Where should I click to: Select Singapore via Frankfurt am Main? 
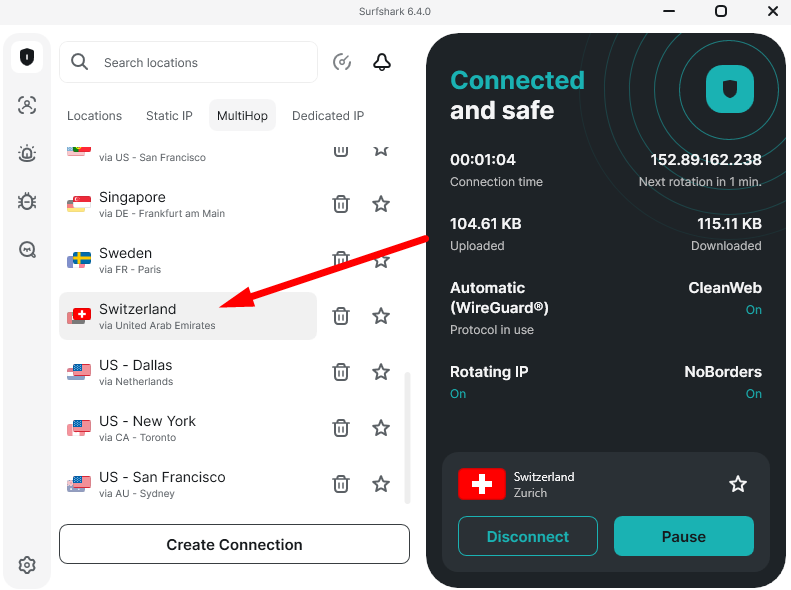[x=188, y=204]
